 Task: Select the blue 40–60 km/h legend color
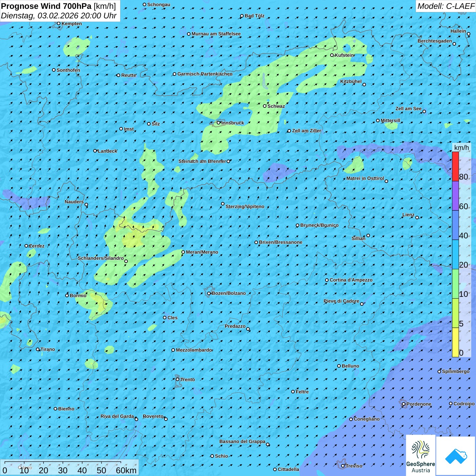455,225
